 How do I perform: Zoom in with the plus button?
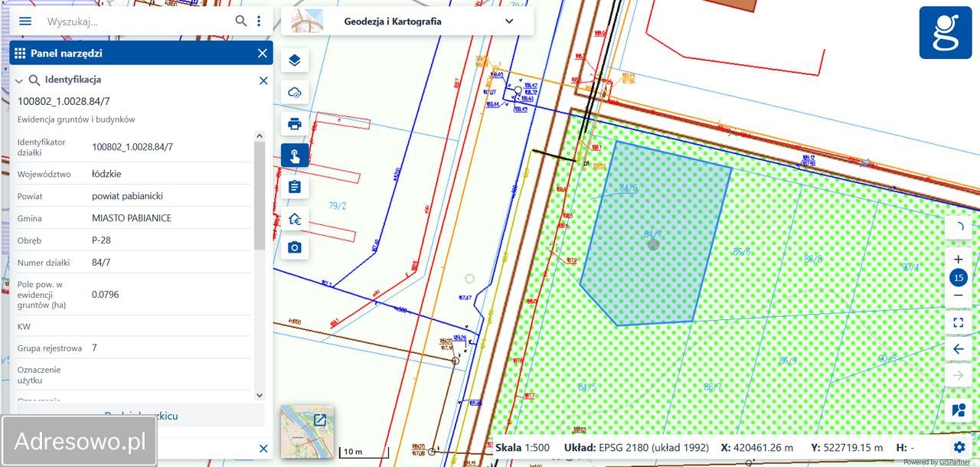[x=958, y=260]
